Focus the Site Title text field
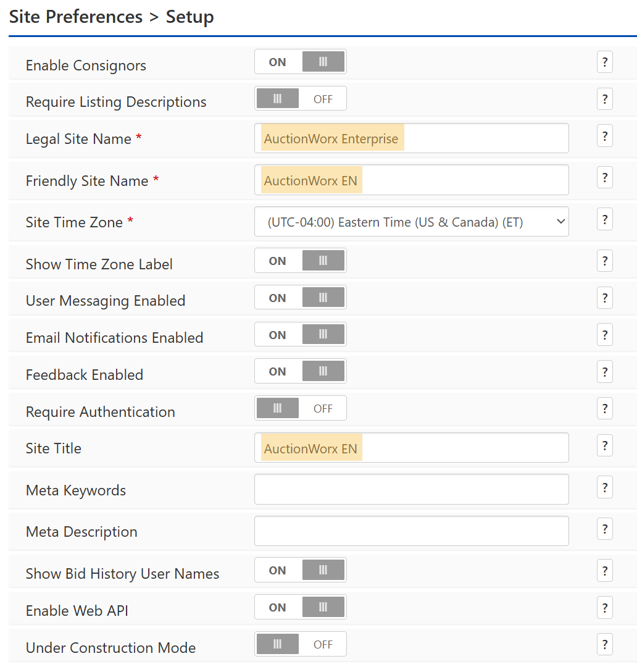The width and height of the screenshot is (637, 672). pyautogui.click(x=411, y=448)
